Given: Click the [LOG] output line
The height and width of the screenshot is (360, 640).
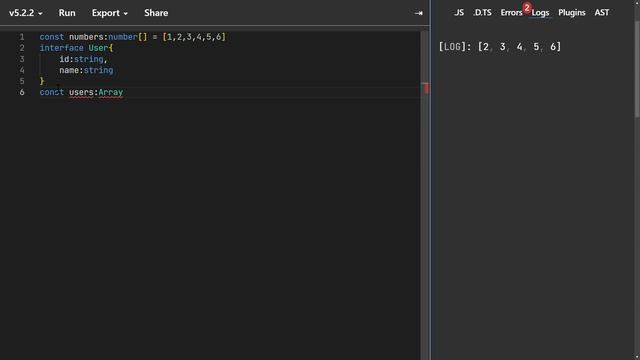Looking at the screenshot, I should (x=500, y=47).
